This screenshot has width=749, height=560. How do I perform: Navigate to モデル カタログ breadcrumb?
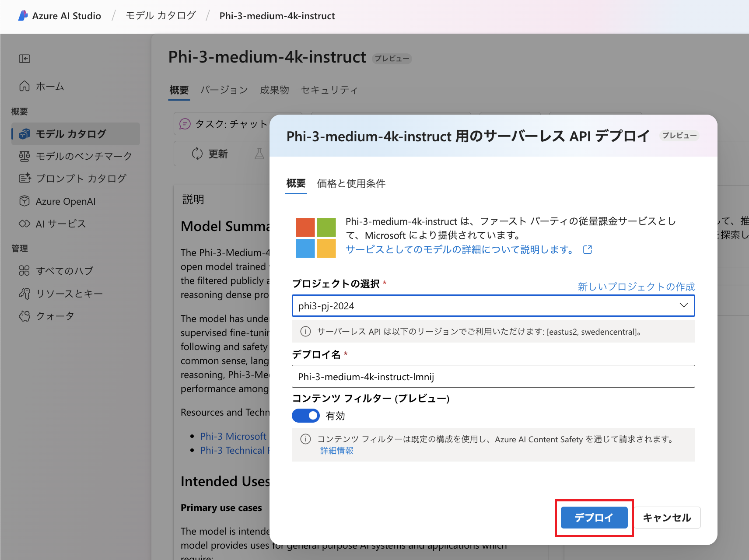161,16
